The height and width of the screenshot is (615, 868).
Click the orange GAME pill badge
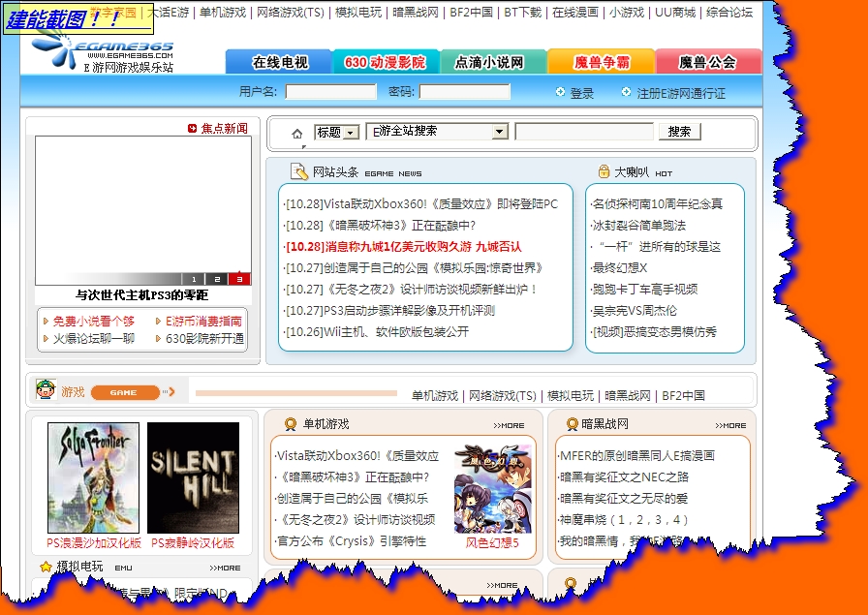click(x=125, y=392)
